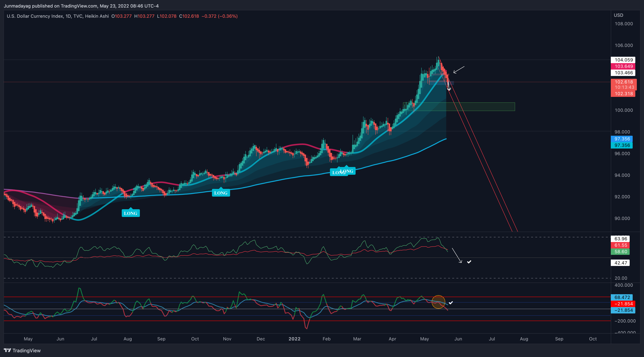Click the red RSI value label 61.55
This screenshot has height=357, width=644.
tap(620, 245)
